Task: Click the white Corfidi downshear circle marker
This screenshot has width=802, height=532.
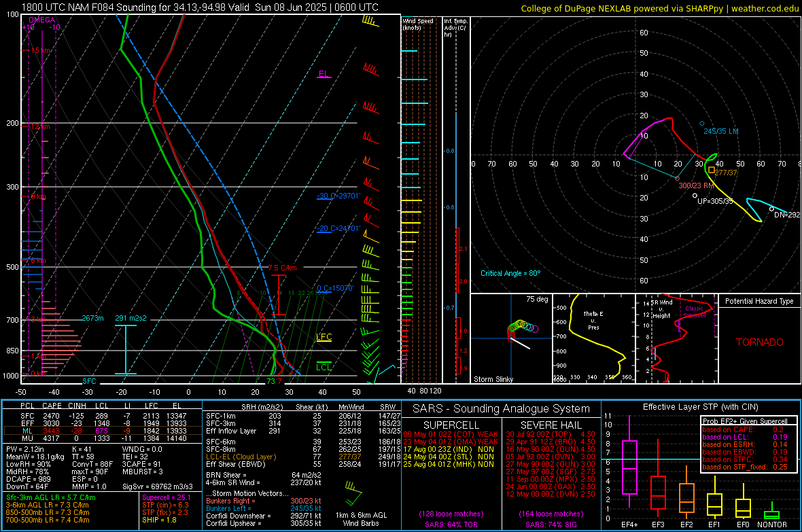Action: click(771, 209)
